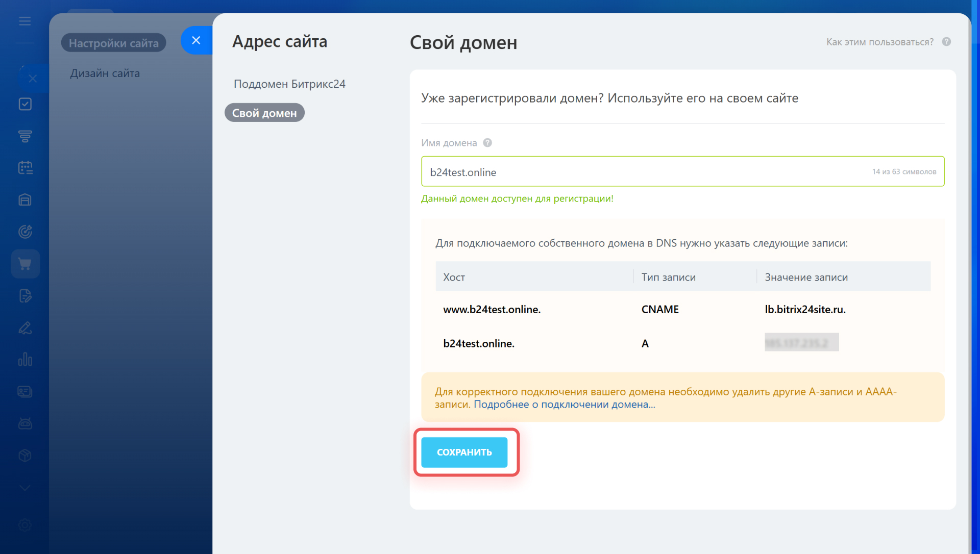Open the target goals sidebar icon
The width and height of the screenshot is (980, 554).
tap(25, 232)
